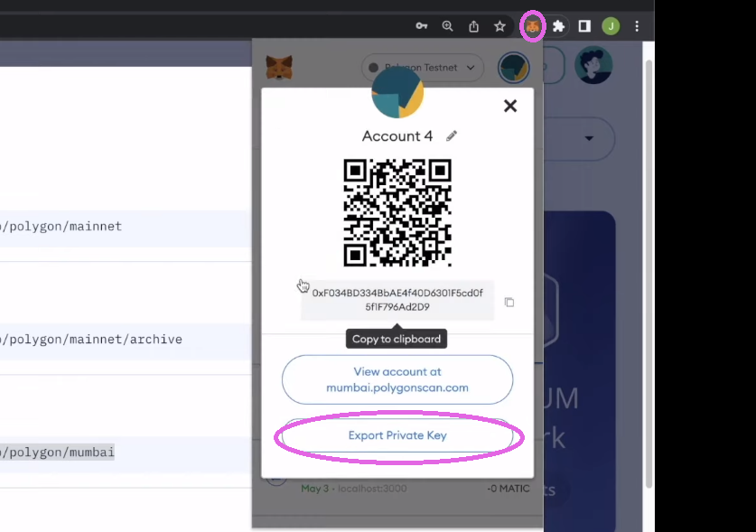Click the MetaMask fox logo in popup
Image resolution: width=756 pixels, height=532 pixels.
click(279, 68)
